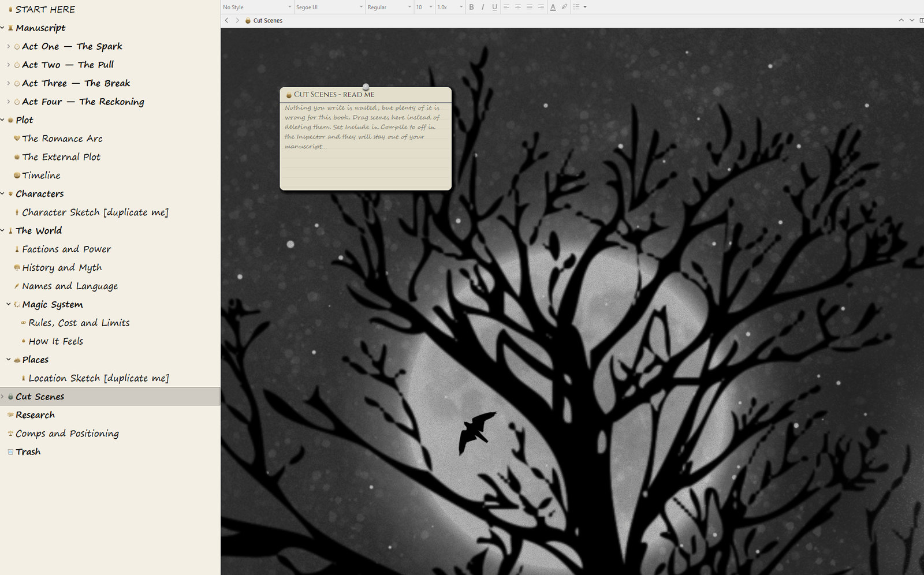Image resolution: width=924 pixels, height=575 pixels.
Task: Apply the highlight color marker
Action: tap(564, 7)
